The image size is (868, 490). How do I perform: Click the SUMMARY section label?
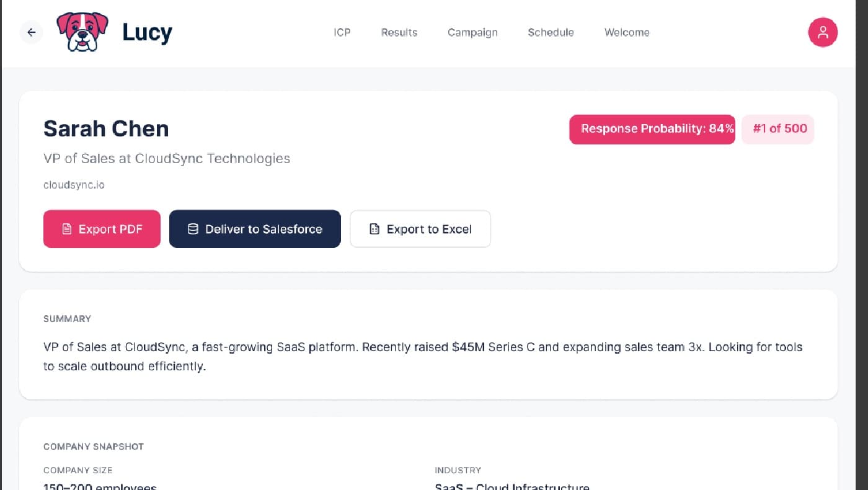pyautogui.click(x=67, y=319)
